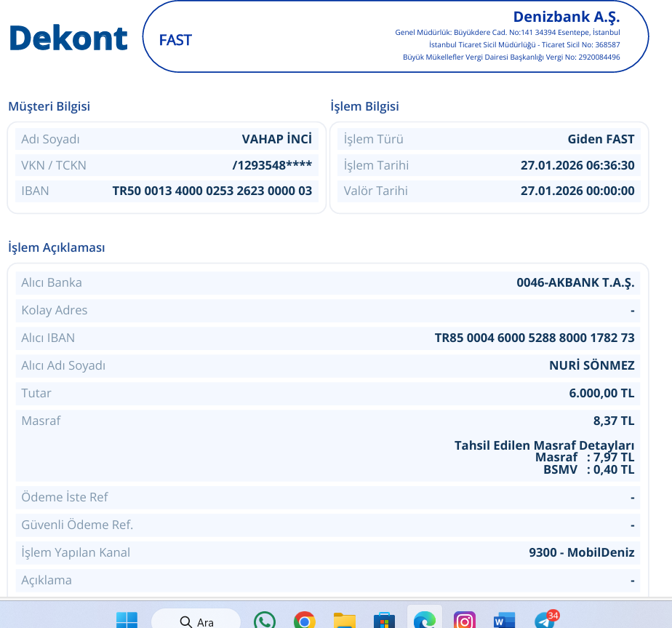The height and width of the screenshot is (628, 672).
Task: Open Microsoft Store from the taskbar
Action: coord(385,620)
